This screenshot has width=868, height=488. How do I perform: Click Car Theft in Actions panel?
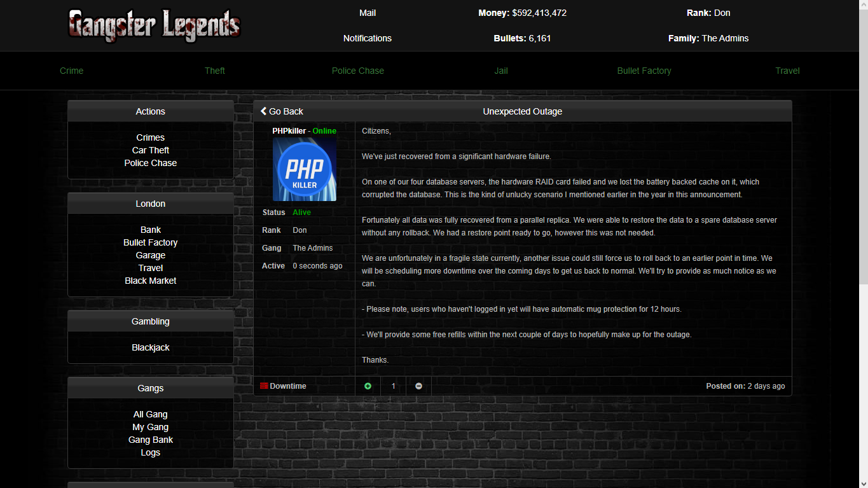click(151, 150)
